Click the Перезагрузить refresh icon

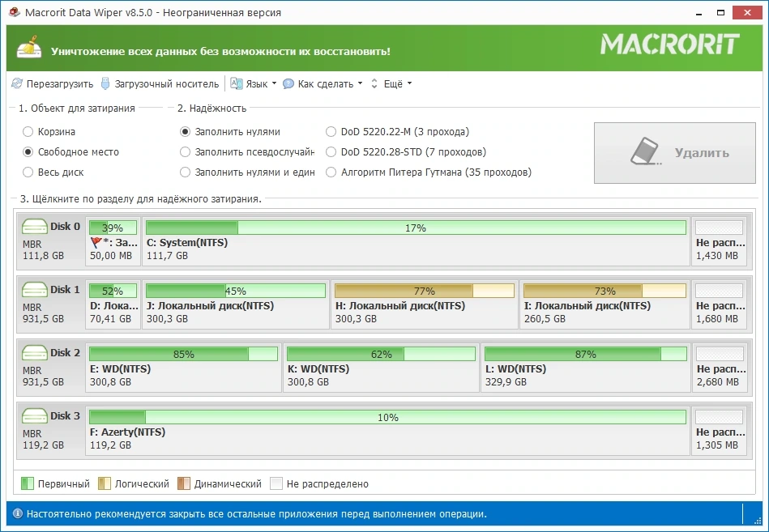pos(17,83)
